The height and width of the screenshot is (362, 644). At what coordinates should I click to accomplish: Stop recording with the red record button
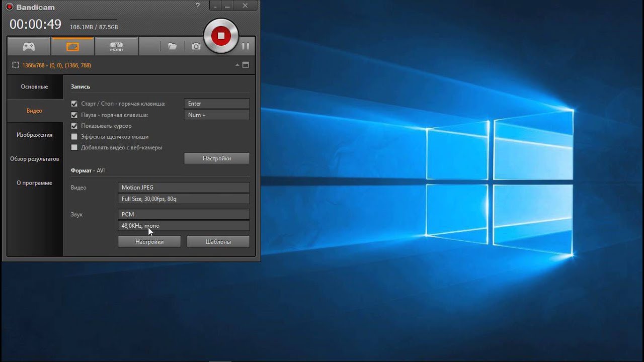220,36
